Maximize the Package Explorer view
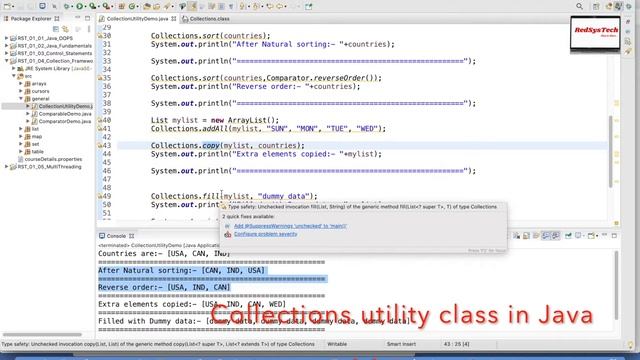This screenshot has height=360, width=640. pos(87,18)
